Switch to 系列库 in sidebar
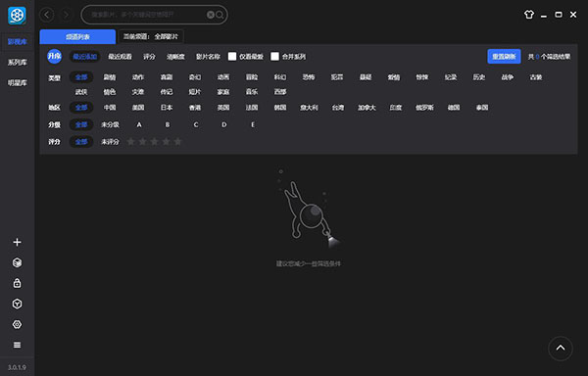The width and height of the screenshot is (588, 376). point(18,62)
